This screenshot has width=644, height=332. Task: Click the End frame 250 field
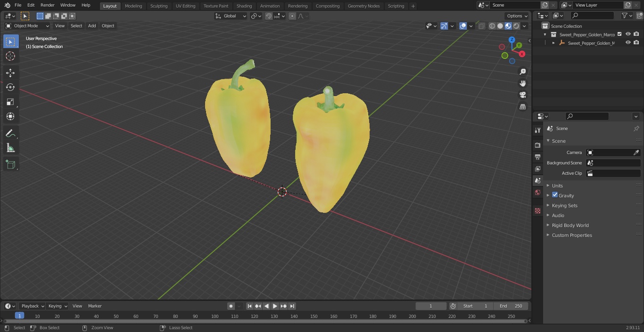click(511, 306)
